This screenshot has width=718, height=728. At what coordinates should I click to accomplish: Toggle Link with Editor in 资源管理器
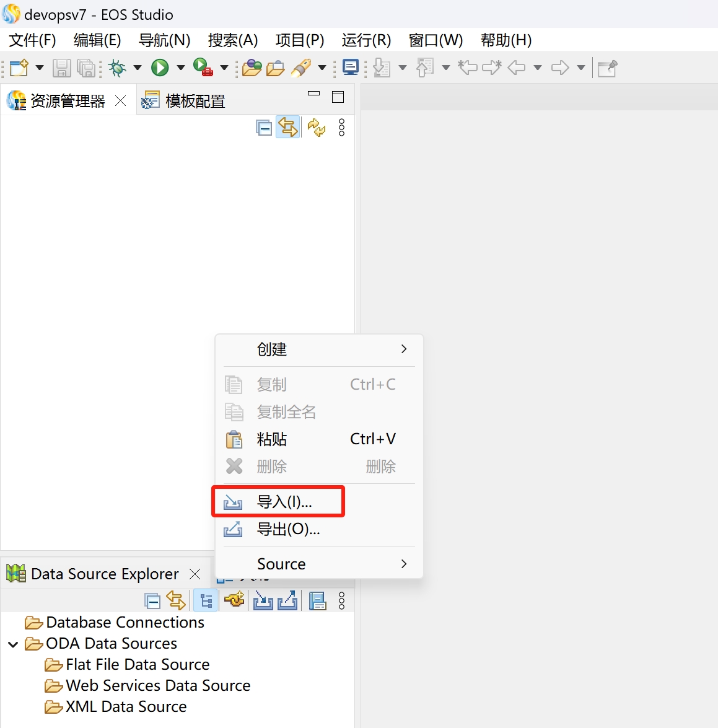click(x=287, y=127)
